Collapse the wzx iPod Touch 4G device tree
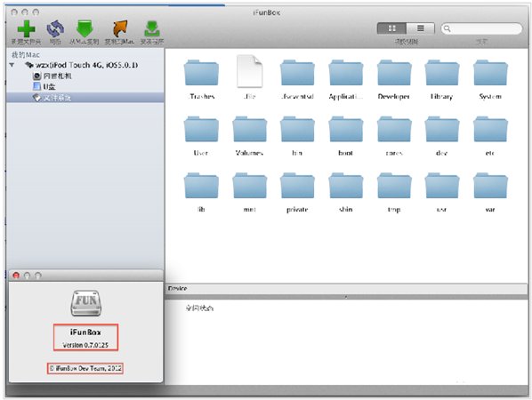532x400 pixels. 12,65
